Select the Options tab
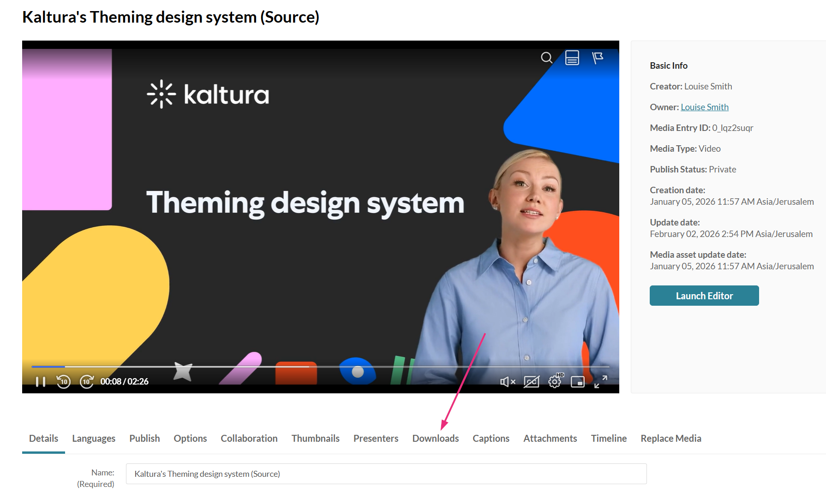The height and width of the screenshot is (504, 826). click(x=190, y=439)
